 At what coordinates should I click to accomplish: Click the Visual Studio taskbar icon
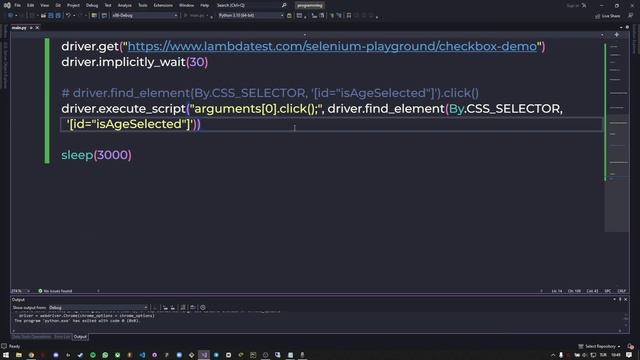pos(204,355)
